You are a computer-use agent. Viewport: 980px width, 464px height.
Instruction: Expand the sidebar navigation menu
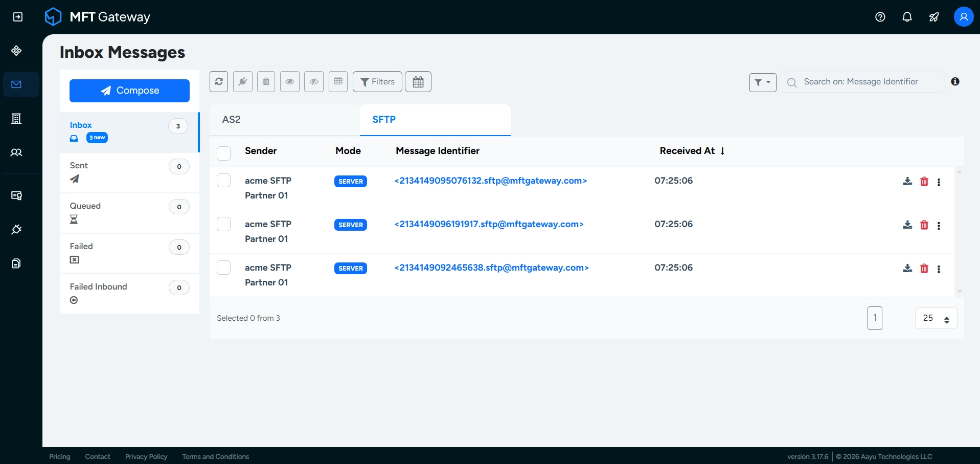(17, 17)
